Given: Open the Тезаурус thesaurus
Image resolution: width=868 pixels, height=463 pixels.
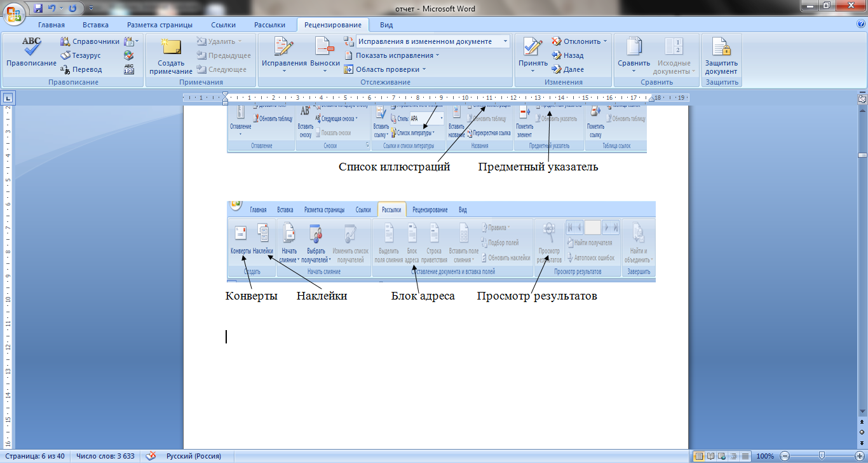Looking at the screenshot, I should (81, 55).
